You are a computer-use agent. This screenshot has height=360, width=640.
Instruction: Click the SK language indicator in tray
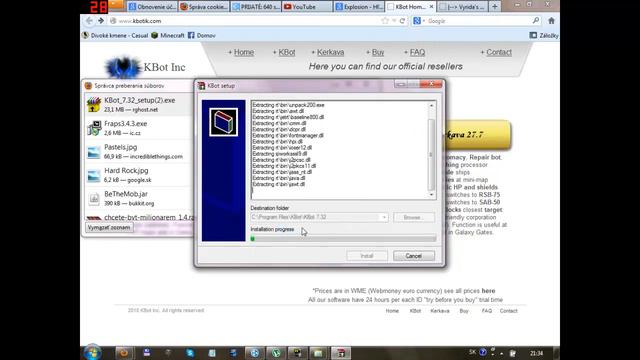(472, 352)
